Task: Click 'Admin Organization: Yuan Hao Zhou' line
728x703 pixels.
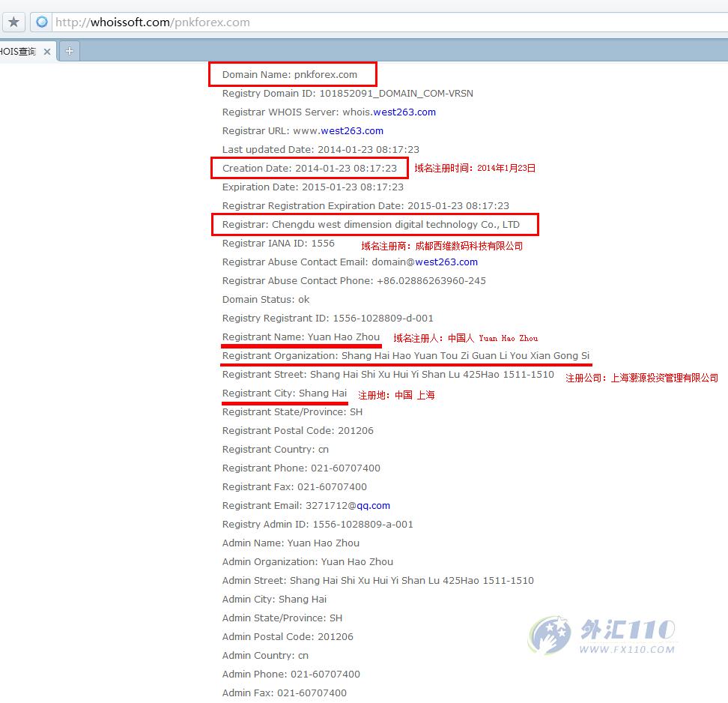Action: pos(308,562)
